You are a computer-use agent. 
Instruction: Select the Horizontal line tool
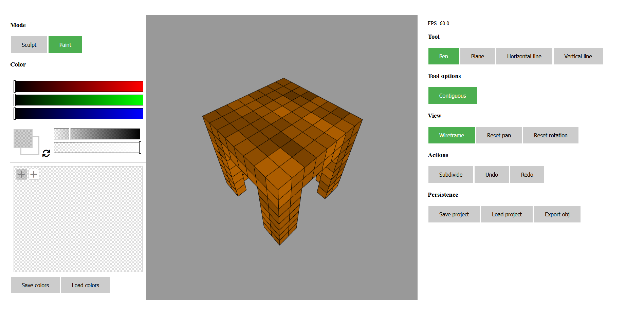[x=524, y=56]
